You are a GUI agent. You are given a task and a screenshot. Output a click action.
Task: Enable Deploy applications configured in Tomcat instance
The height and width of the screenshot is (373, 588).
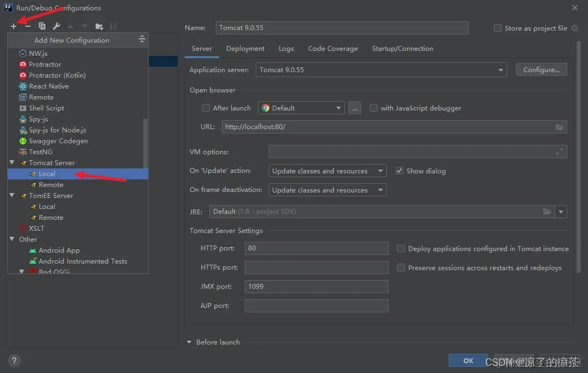click(401, 248)
